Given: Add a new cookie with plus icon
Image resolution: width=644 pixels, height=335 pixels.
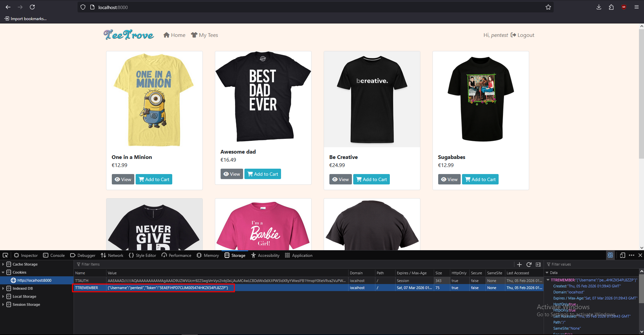Looking at the screenshot, I should (x=519, y=264).
